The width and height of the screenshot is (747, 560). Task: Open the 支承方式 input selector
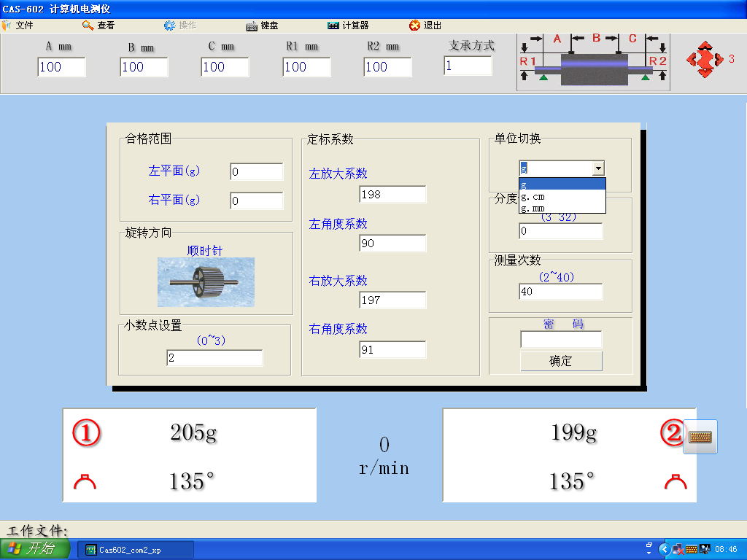pos(468,66)
